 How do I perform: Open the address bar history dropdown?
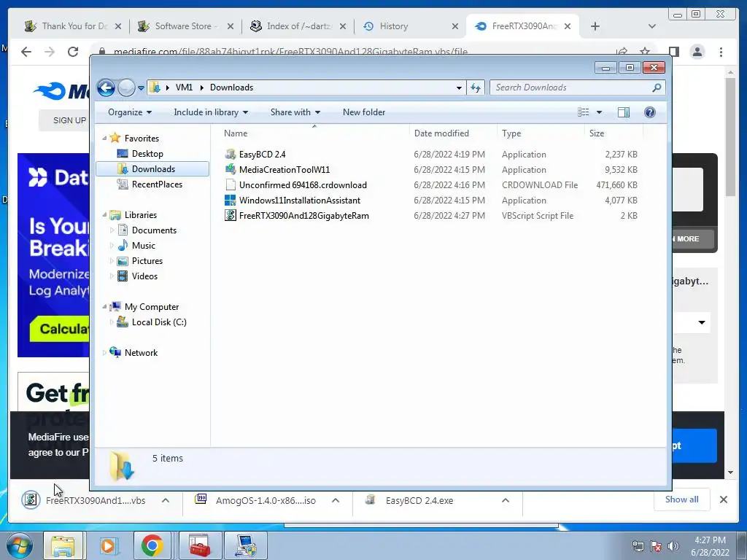pos(459,88)
